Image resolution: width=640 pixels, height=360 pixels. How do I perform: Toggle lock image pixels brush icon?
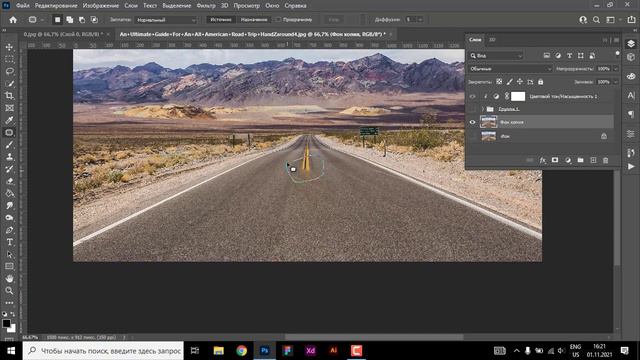(x=509, y=82)
